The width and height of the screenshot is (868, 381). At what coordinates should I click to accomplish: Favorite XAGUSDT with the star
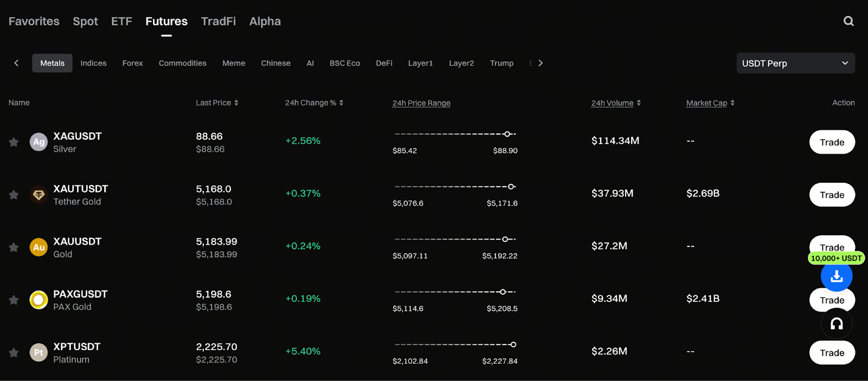point(14,142)
